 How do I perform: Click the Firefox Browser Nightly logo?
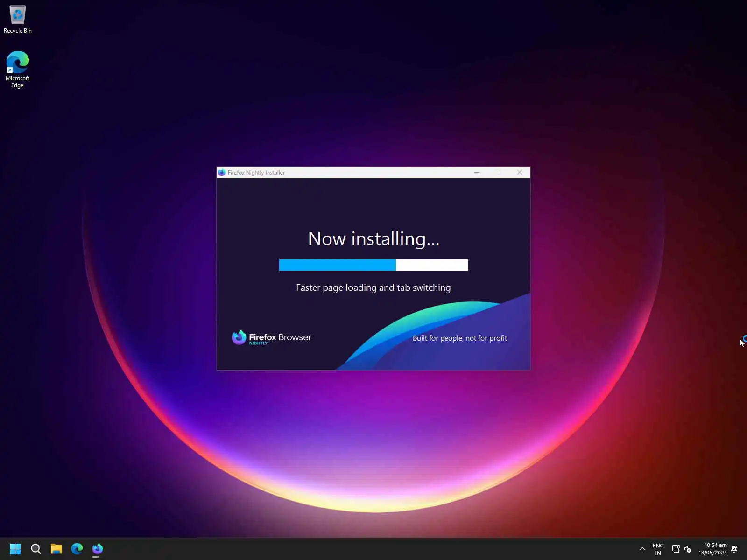pos(271,337)
